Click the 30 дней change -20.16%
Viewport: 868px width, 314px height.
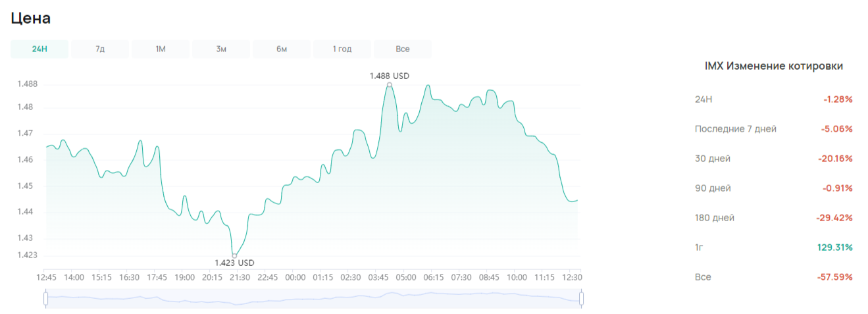click(834, 159)
